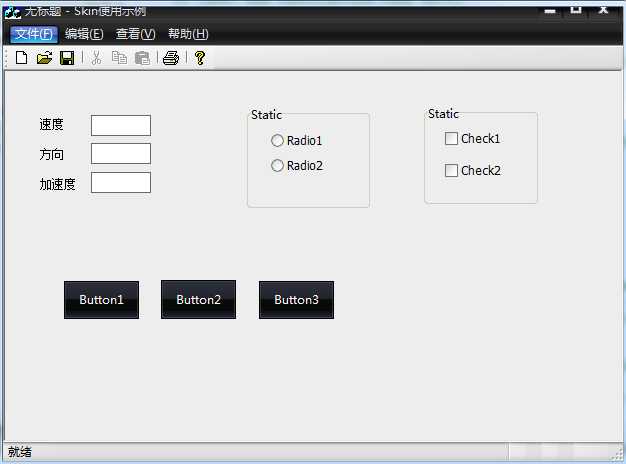
Task: Click the application icon in title bar
Action: [x=12, y=12]
